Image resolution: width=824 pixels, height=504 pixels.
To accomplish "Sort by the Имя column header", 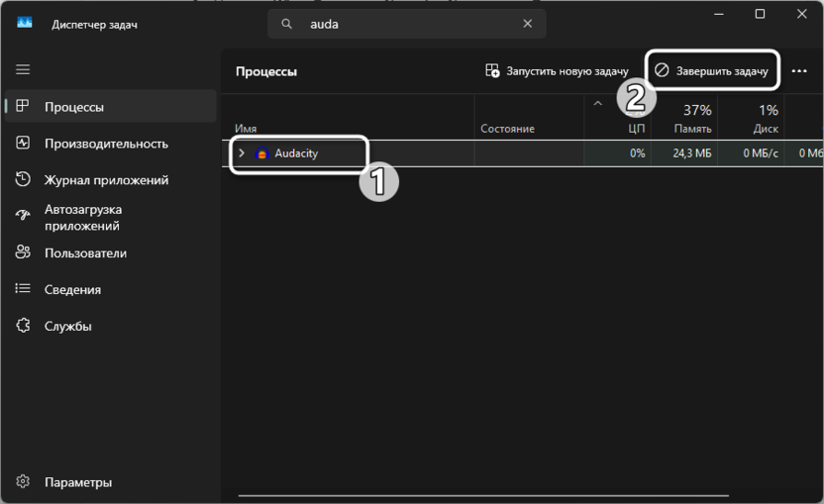I will (247, 129).
